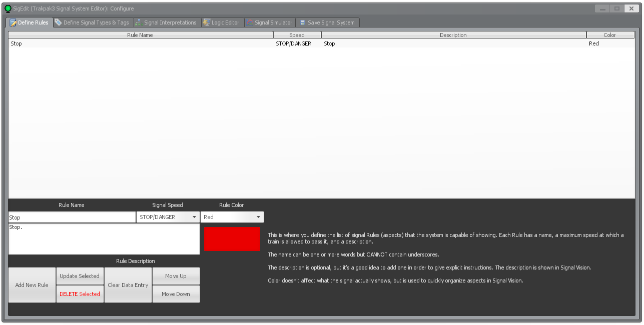Click the Red color cell in Stop row
This screenshot has width=644, height=325.
tap(594, 43)
